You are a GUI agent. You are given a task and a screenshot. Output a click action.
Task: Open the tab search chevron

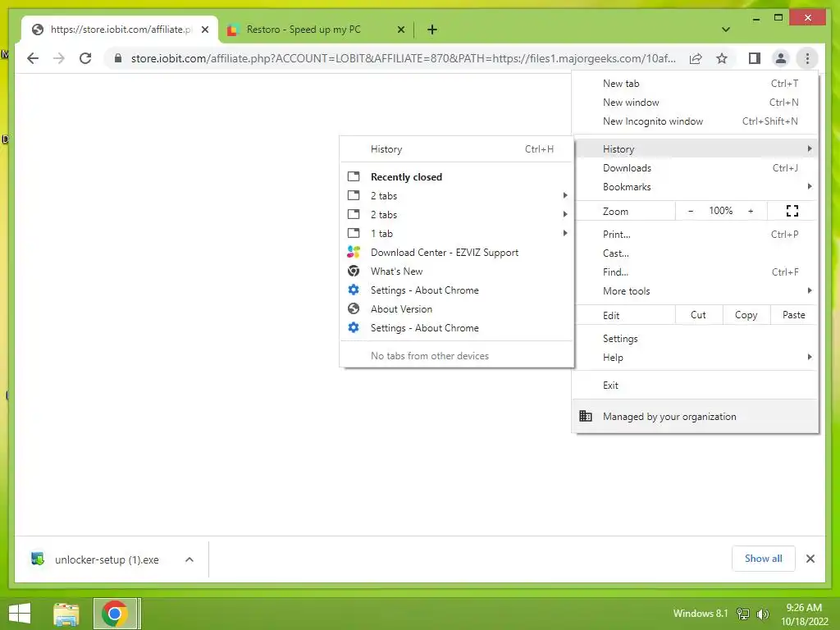pyautogui.click(x=725, y=30)
